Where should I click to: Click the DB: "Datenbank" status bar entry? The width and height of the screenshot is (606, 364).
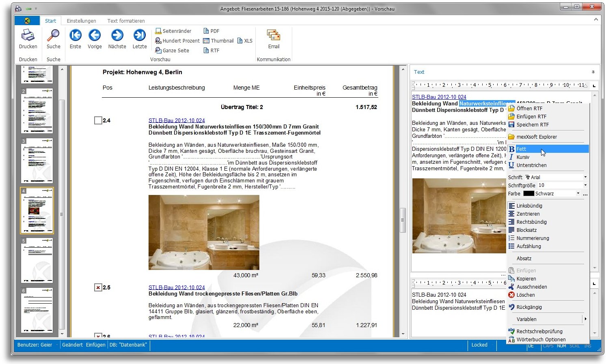[128, 345]
